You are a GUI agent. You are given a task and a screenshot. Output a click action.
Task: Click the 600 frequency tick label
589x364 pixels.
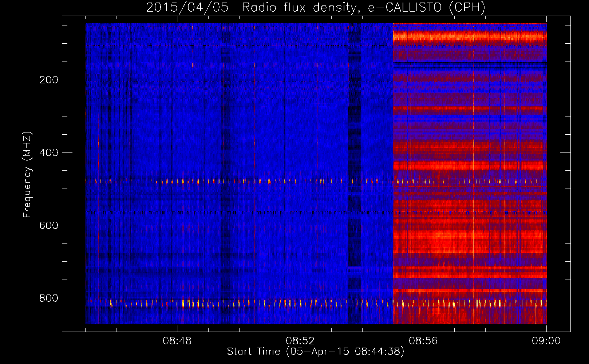pyautogui.click(x=49, y=225)
